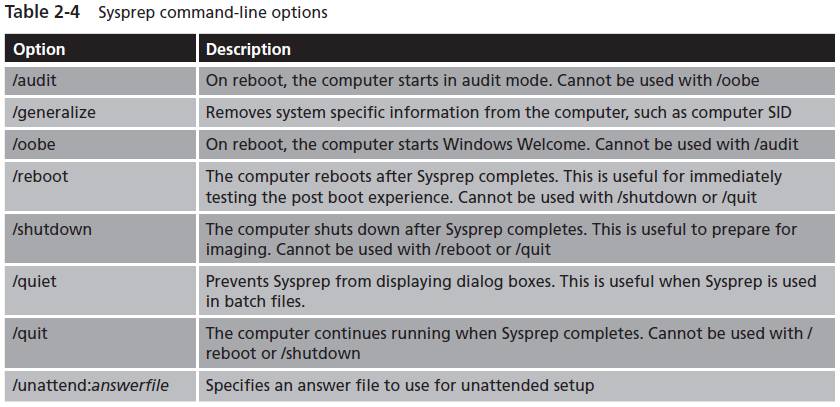This screenshot has width=840, height=407.
Task: Click the /generalize option cell
Action: click(100, 112)
